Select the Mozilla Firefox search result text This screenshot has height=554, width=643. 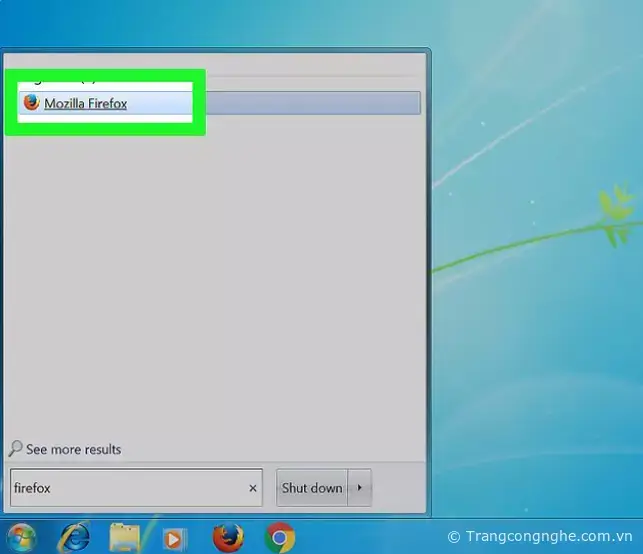click(85, 103)
